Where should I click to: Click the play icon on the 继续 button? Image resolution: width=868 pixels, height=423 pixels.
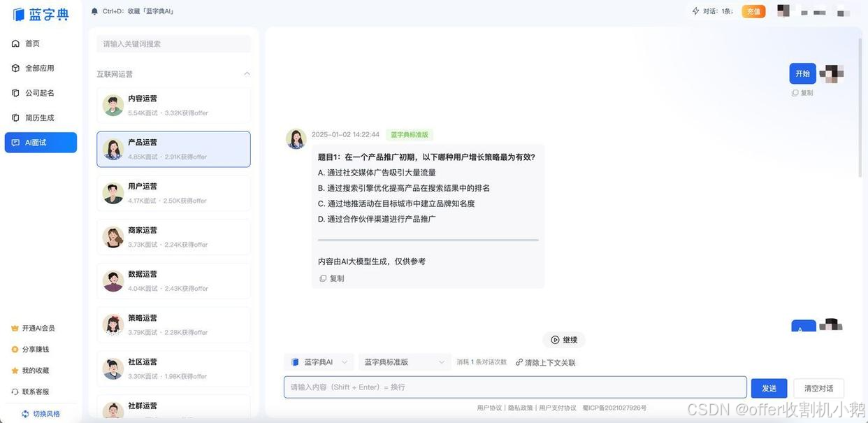[x=555, y=340]
